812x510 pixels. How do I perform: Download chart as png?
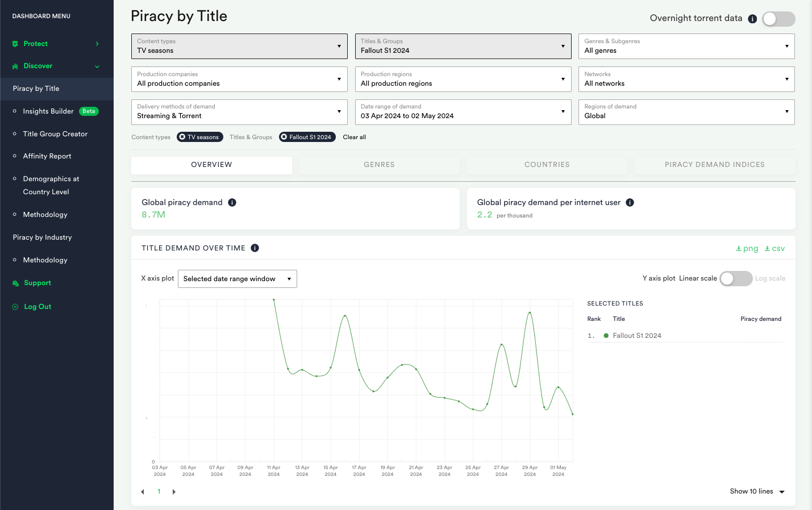coord(747,249)
